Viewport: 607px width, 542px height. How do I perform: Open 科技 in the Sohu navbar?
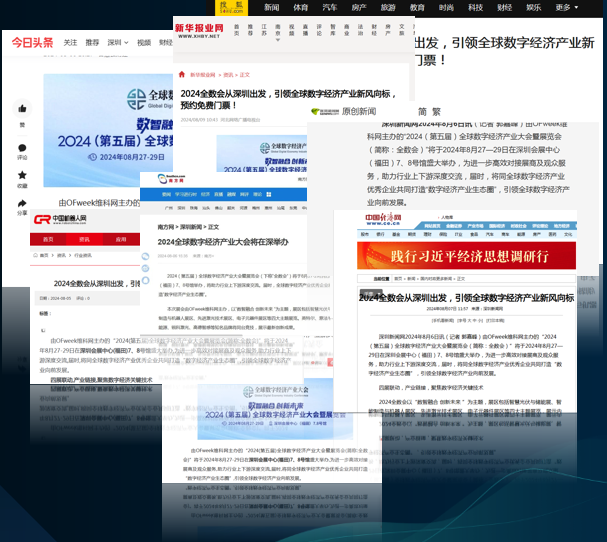[x=475, y=7]
